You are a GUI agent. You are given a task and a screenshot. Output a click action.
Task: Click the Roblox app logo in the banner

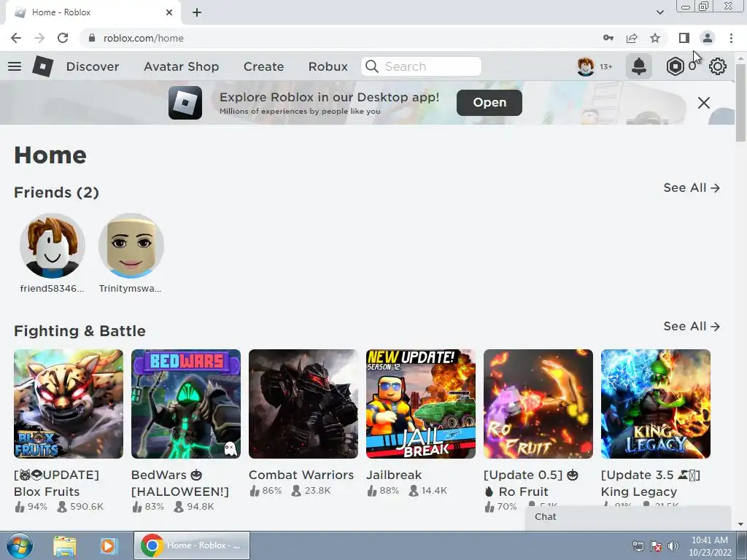pyautogui.click(x=185, y=102)
